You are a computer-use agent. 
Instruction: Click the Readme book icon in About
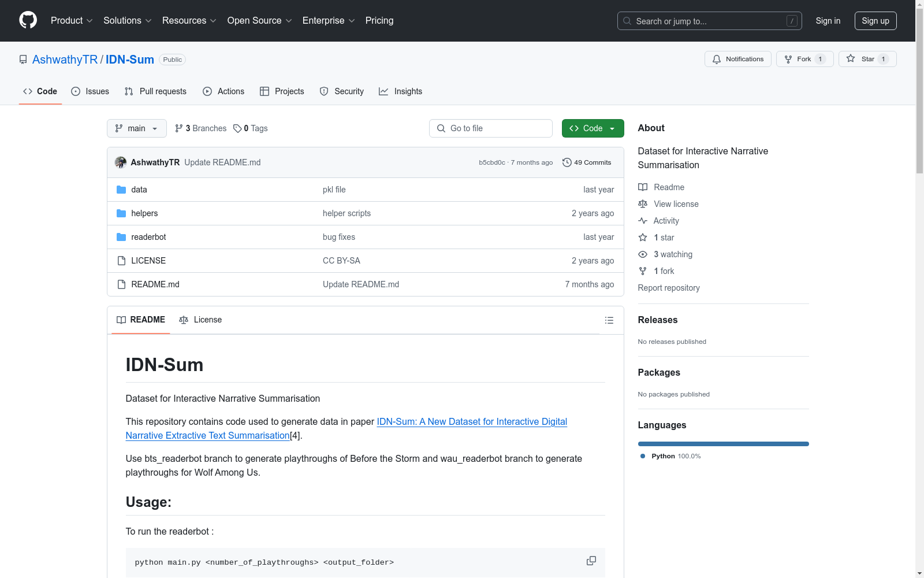[643, 187]
